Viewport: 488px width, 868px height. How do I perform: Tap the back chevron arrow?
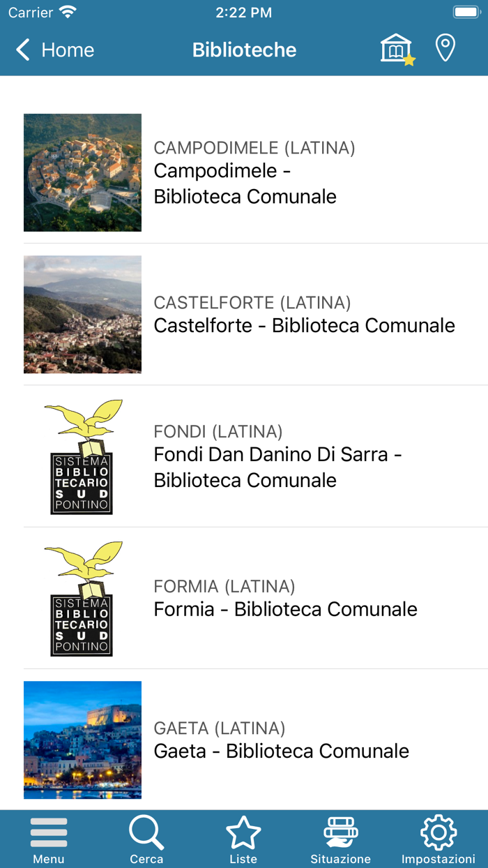(x=22, y=50)
